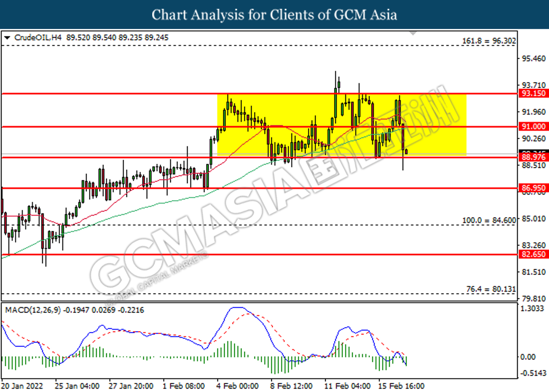Click the MACD values -0.1947 0.0269 -0.2216
The width and height of the screenshot is (549, 392).
104,310
